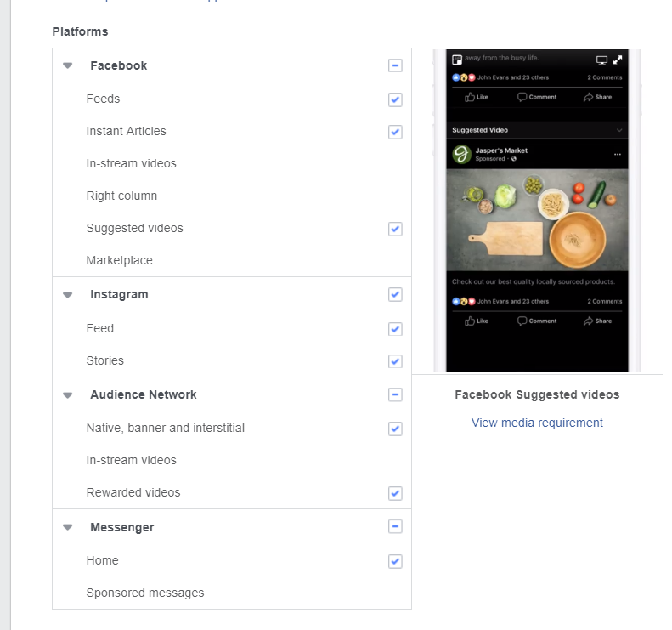Click Comment below the Jasper's Market ad
The width and height of the screenshot is (672, 630).
pos(537,321)
